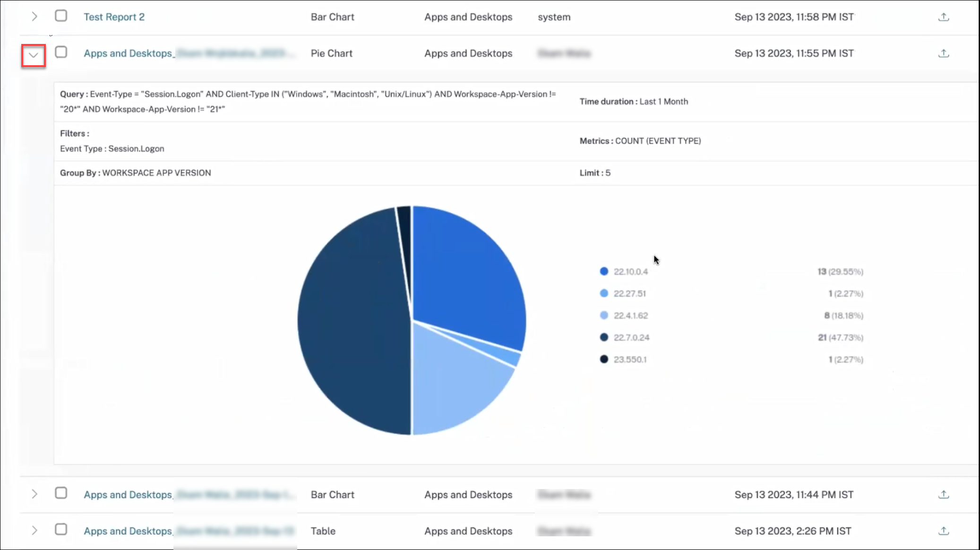Viewport: 980px width, 550px height.
Task: Collapse the expanded Pie Chart report row
Action: 34,55
